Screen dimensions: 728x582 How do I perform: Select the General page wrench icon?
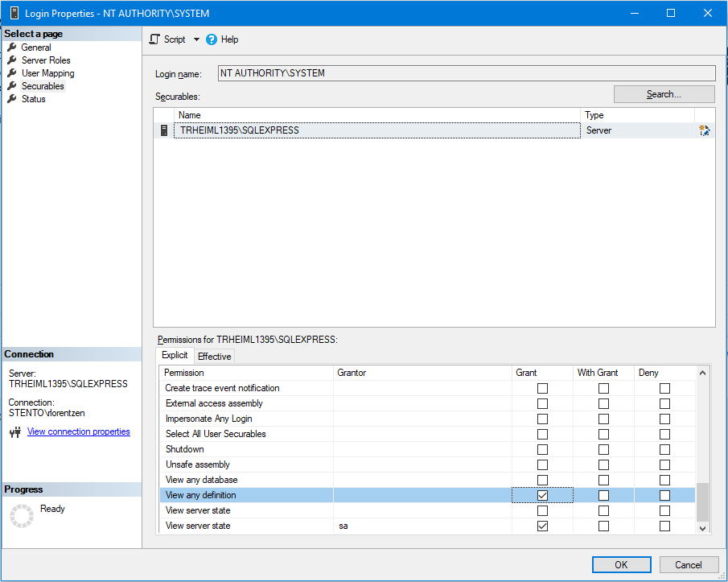coord(12,47)
